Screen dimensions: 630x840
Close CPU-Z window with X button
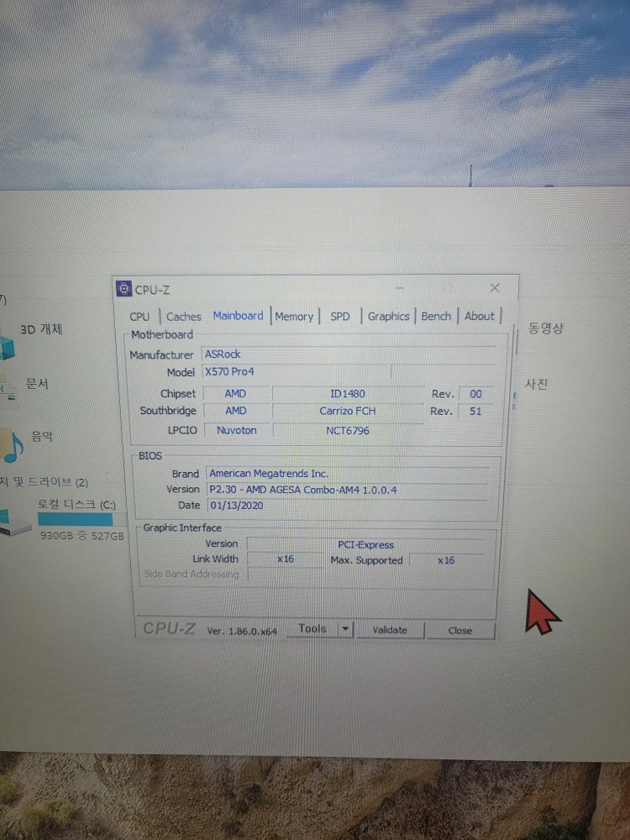point(495,288)
